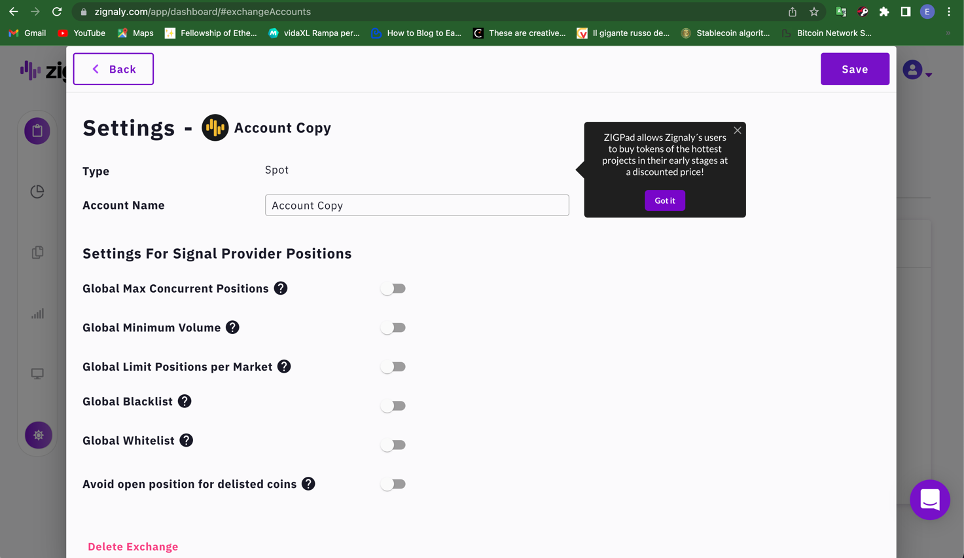964x558 pixels.
Task: Enable Avoid open position for delisted coins toggle
Action: (x=393, y=484)
